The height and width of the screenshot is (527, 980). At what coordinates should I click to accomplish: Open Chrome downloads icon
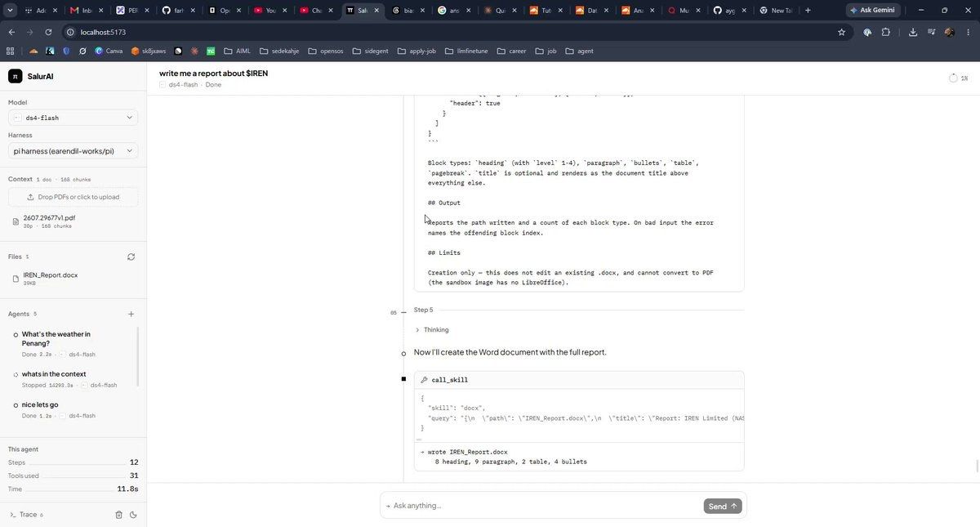912,32
